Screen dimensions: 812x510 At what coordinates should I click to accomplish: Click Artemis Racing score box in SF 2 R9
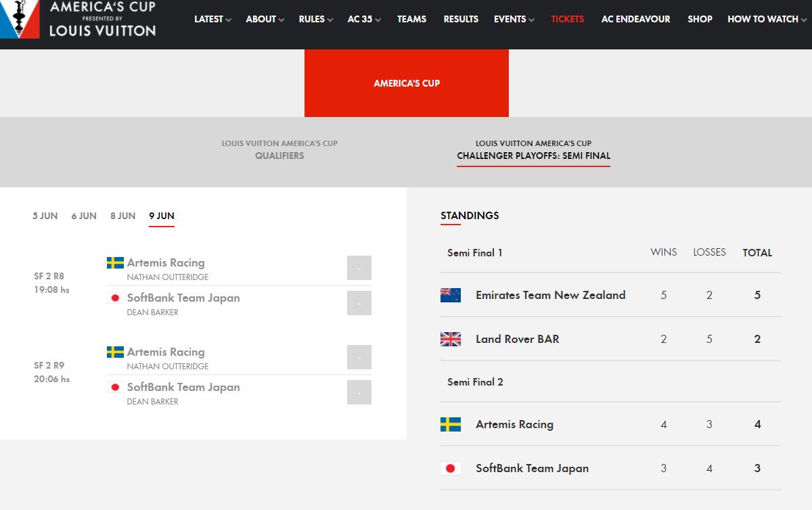(359, 357)
